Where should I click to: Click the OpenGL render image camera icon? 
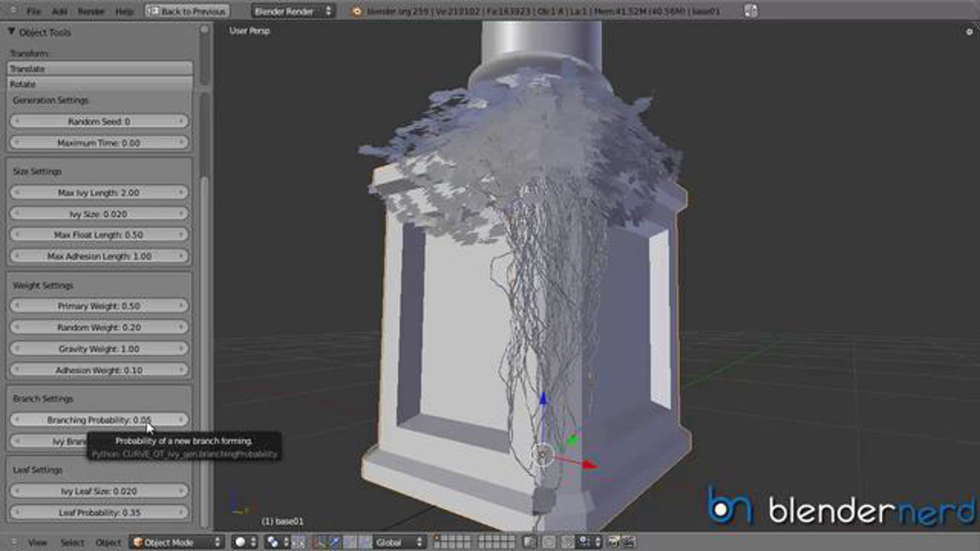click(613, 542)
